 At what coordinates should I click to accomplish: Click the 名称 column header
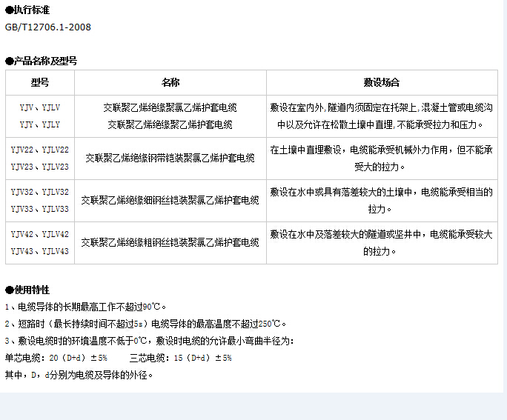pos(170,82)
